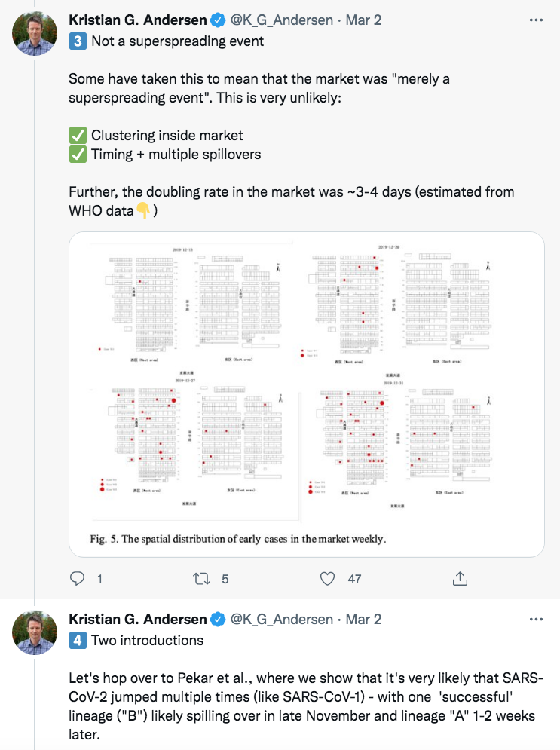The image size is (560, 750).
Task: Click the reply count of 1
Action: [x=99, y=579]
